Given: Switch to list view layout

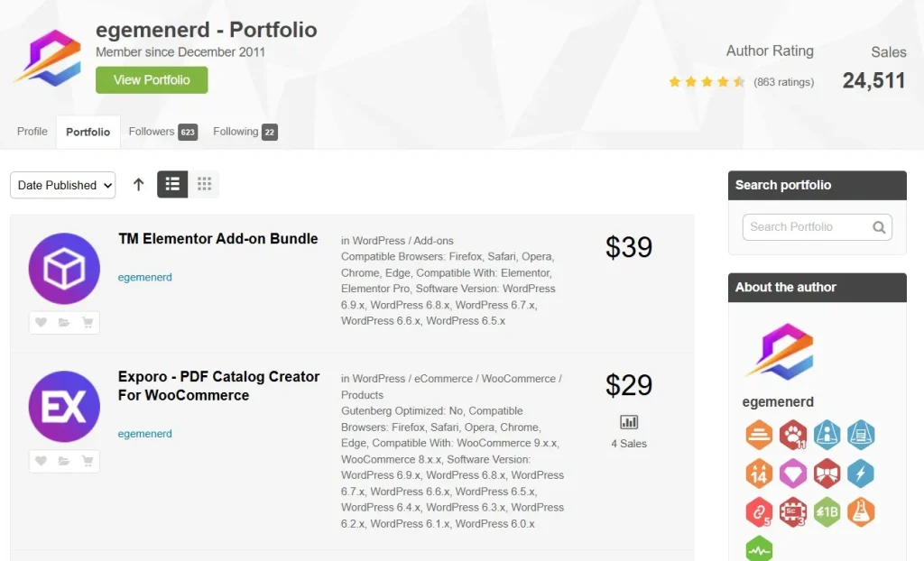Looking at the screenshot, I should [172, 185].
